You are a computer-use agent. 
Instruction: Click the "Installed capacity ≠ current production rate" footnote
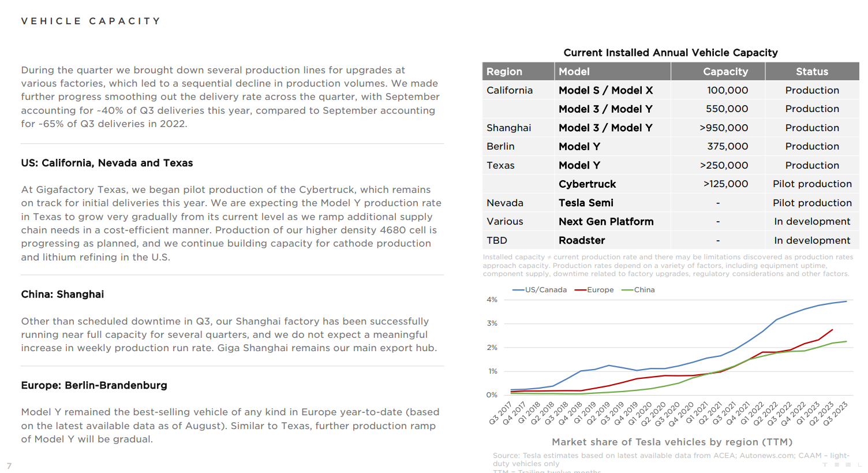tap(668, 266)
